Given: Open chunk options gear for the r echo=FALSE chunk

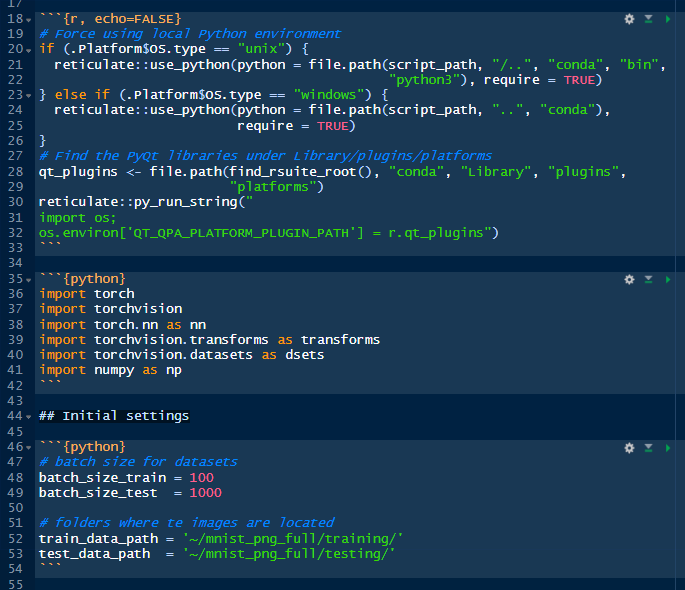Looking at the screenshot, I should 629,19.
